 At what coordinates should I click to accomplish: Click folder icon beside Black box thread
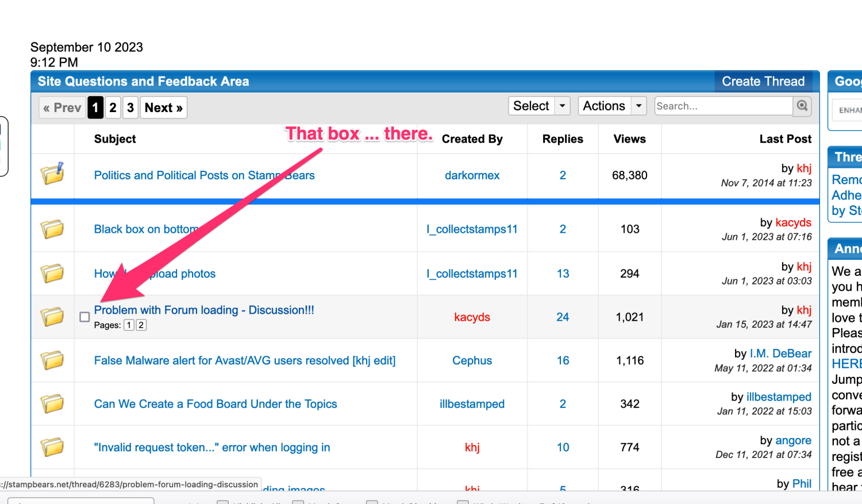click(x=52, y=229)
